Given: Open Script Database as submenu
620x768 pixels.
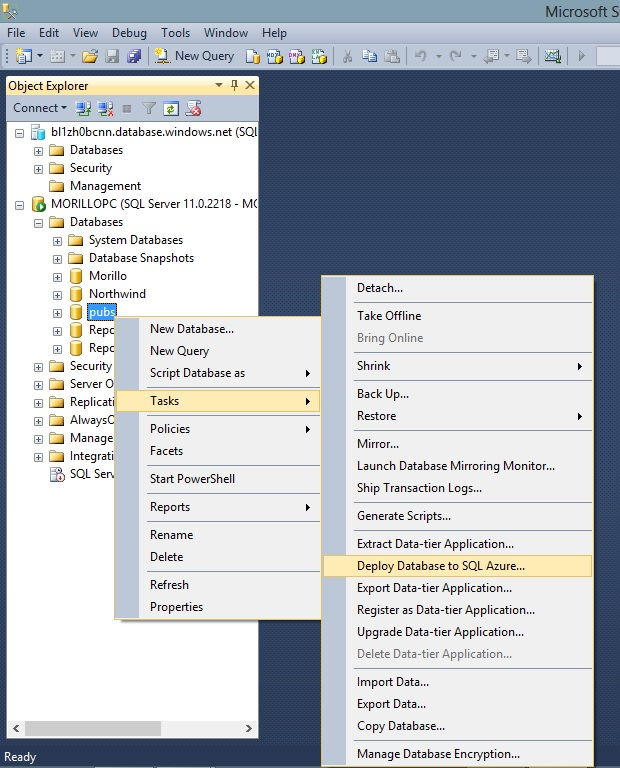Looking at the screenshot, I should click(218, 373).
